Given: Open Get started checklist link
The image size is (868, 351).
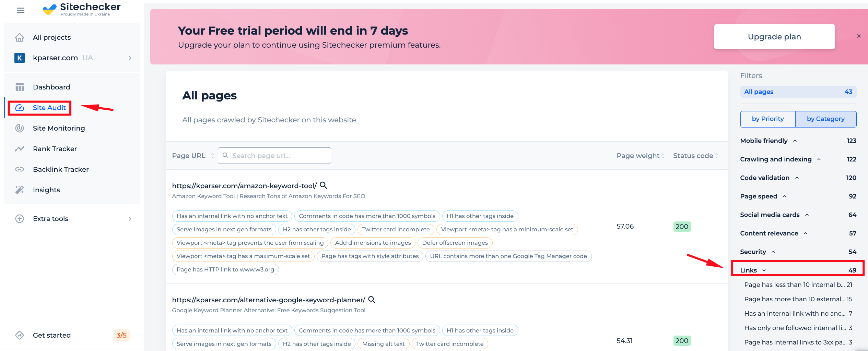Looking at the screenshot, I should 52,335.
